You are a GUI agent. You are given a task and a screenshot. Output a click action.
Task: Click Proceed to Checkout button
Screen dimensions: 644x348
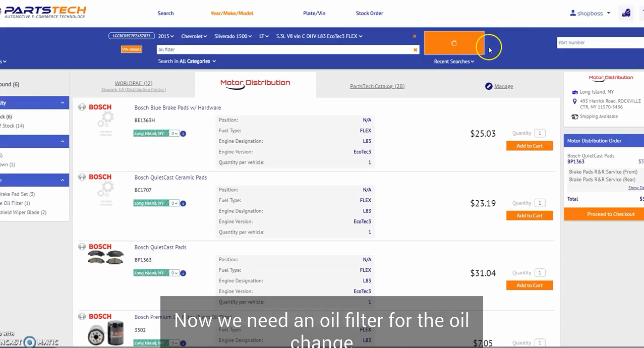(x=610, y=214)
